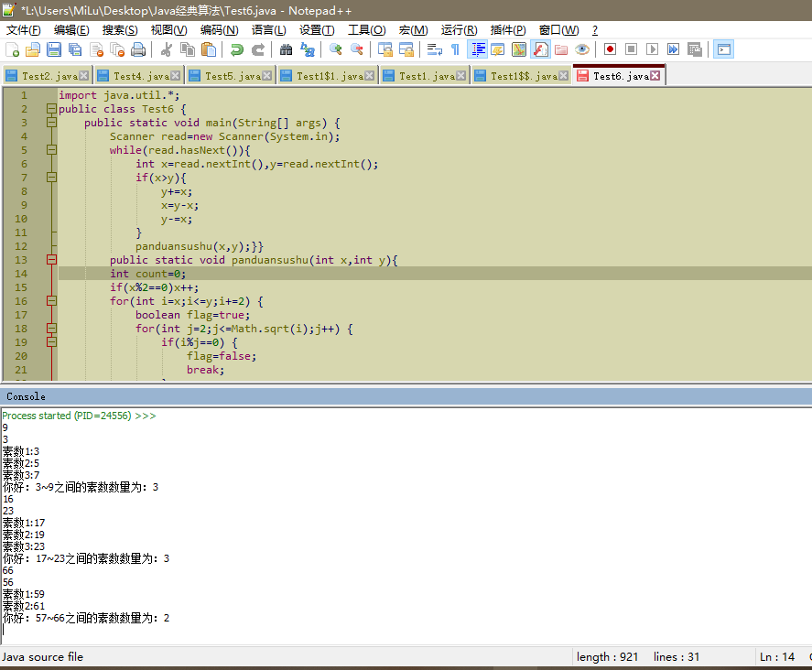This screenshot has height=670, width=812.
Task: Click the console input line at bottom
Action: tap(406, 630)
